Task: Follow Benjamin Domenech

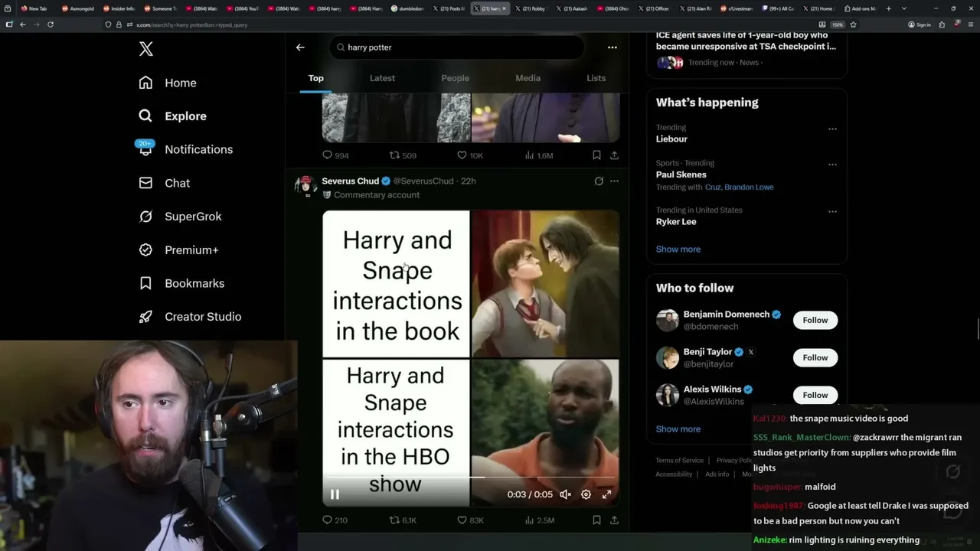Action: pyautogui.click(x=815, y=320)
